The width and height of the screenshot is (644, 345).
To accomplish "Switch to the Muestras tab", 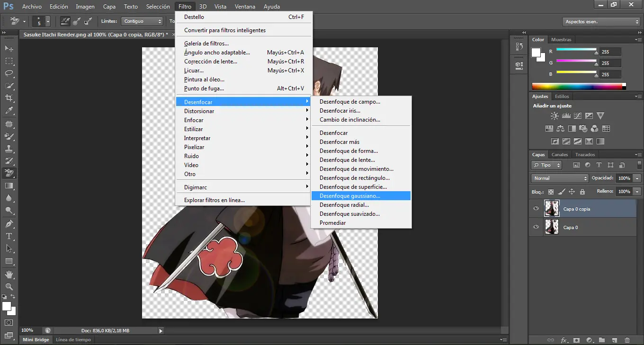I will (561, 40).
